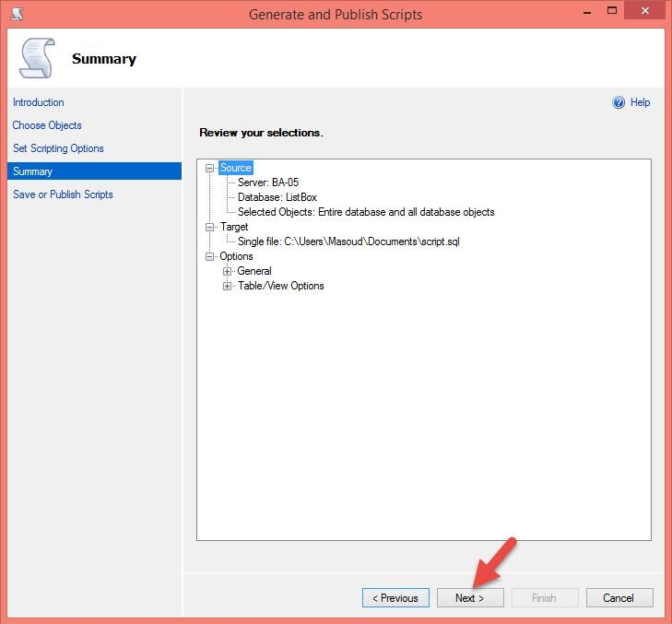Select the Table/View Options tree item
This screenshot has height=624, width=672.
281,286
